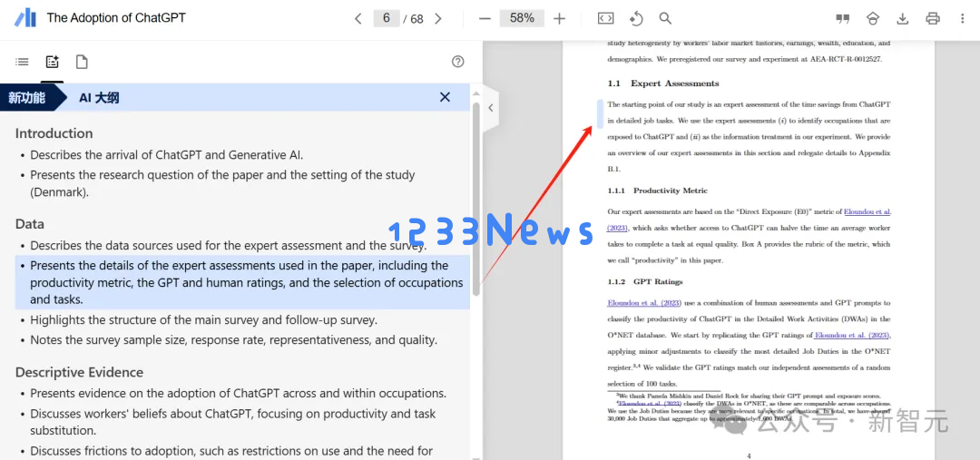This screenshot has height=460, width=980.
Task: Switch to the page thumbnails tab
Action: [x=82, y=62]
